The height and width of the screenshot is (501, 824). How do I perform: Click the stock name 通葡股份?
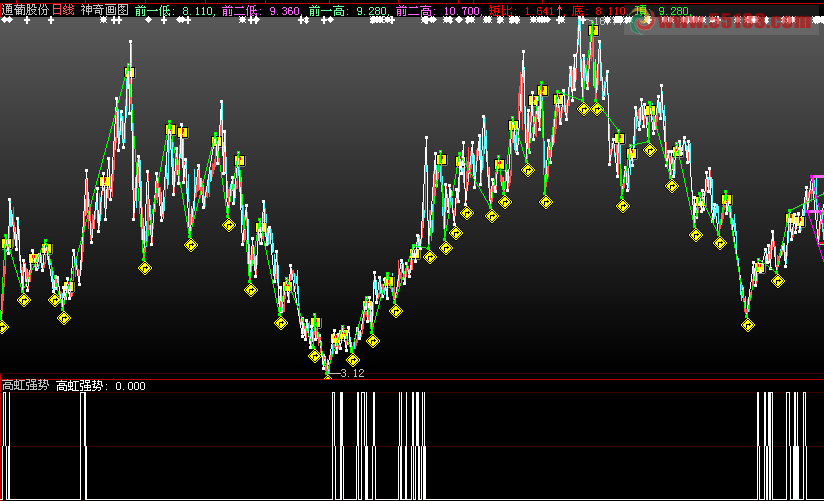pyautogui.click(x=25, y=10)
